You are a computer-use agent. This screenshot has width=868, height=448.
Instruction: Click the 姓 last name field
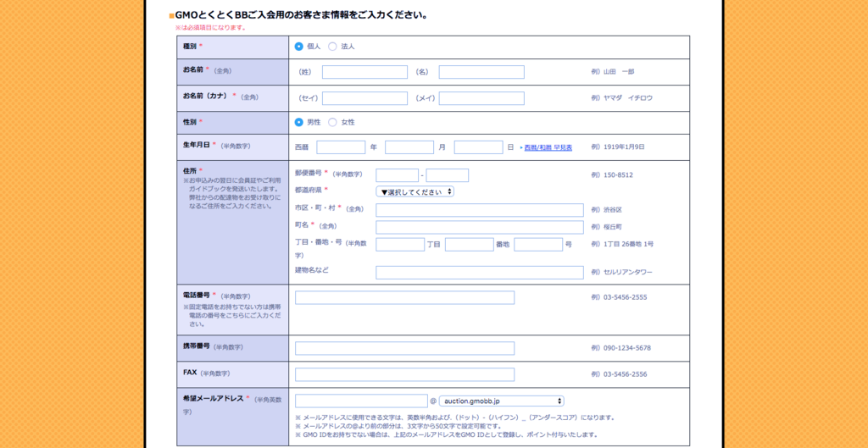click(364, 72)
